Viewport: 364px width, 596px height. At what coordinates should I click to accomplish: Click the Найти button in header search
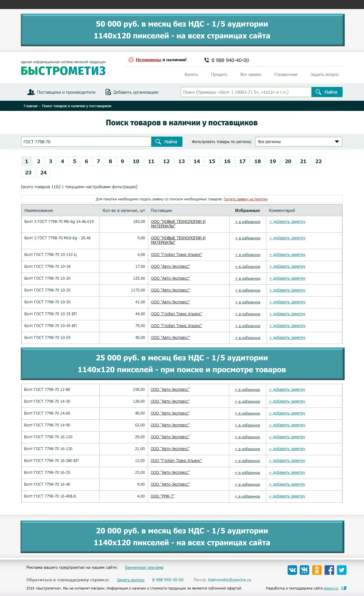click(x=327, y=92)
